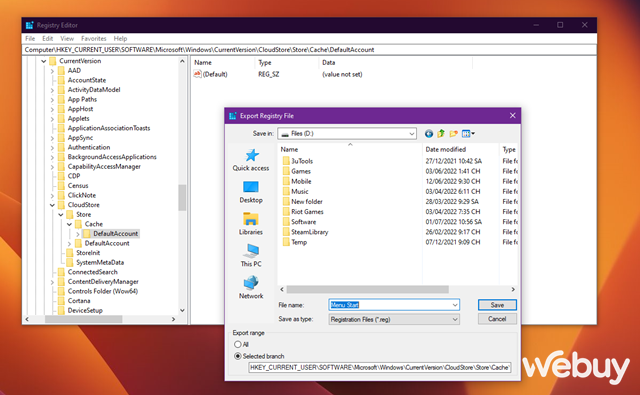The image size is (640, 395).
Task: Select Network in places bar
Action: pos(251,287)
